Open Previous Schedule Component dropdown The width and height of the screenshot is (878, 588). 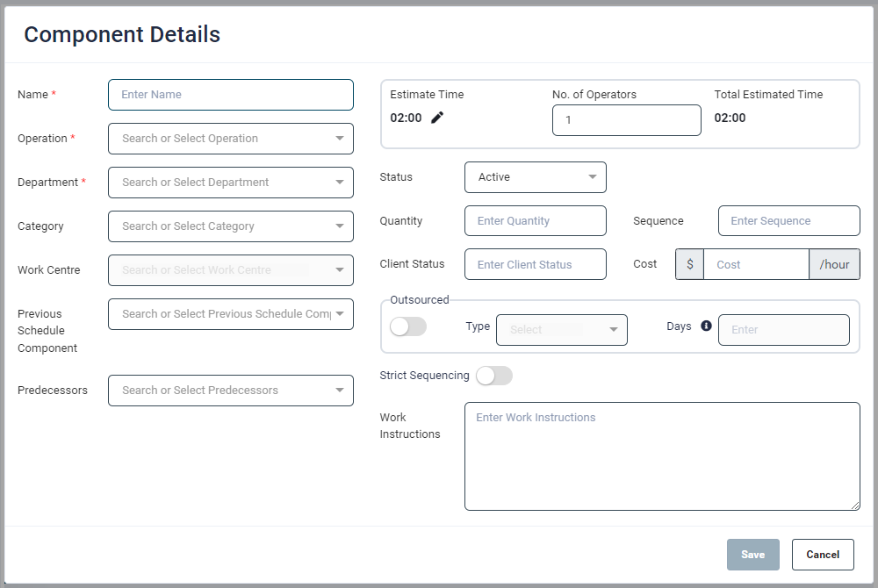tap(231, 314)
